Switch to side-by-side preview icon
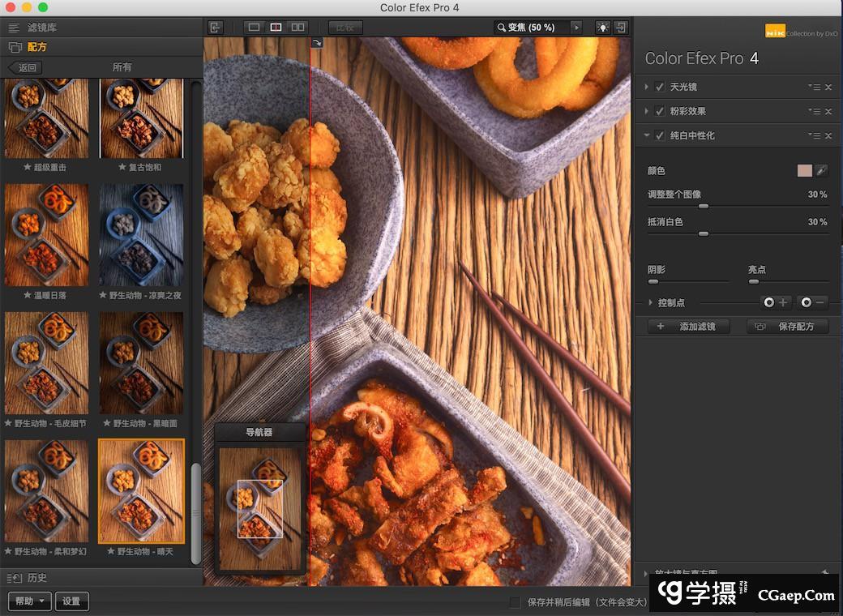843x616 pixels. click(x=297, y=28)
